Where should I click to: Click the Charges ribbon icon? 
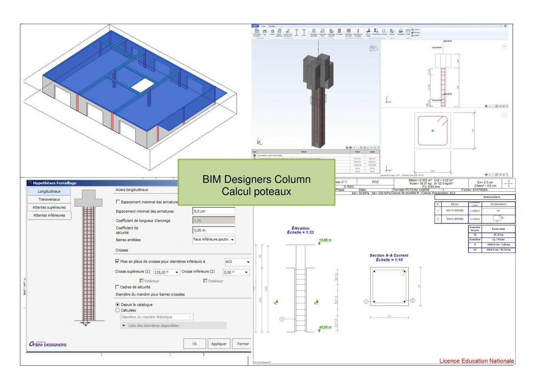point(384,32)
